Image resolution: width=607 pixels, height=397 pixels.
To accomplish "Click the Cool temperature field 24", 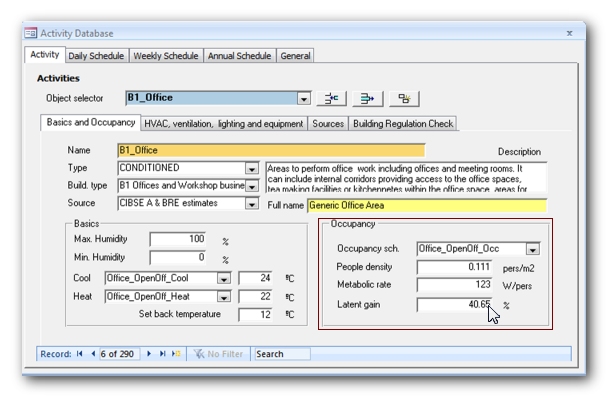I will coord(255,278).
